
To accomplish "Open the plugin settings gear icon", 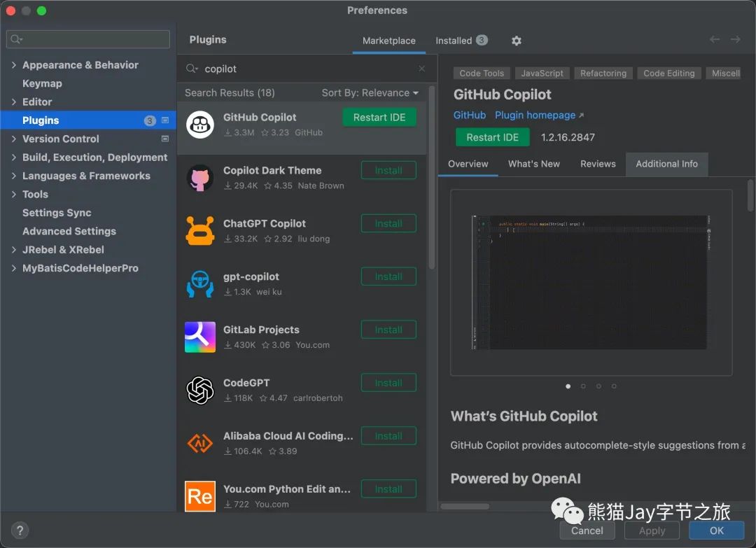I will pyautogui.click(x=516, y=41).
